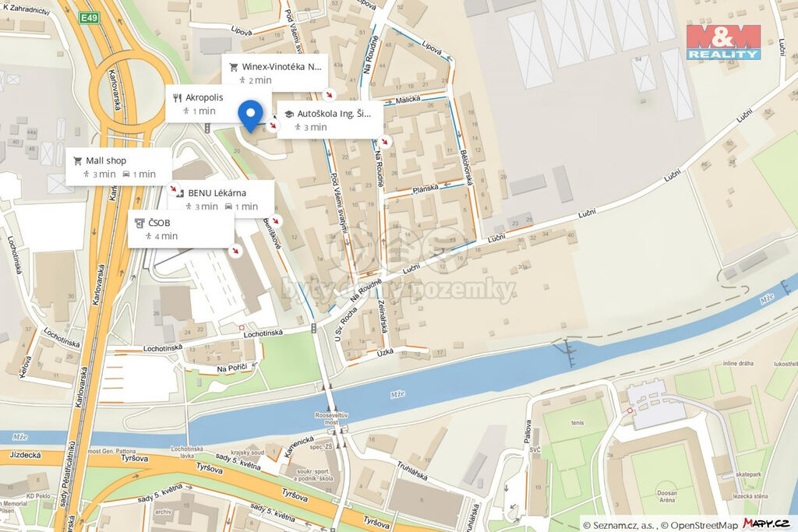Click the Autoškola graduation cap icon
Image resolution: width=798 pixels, height=532 pixels.
[289, 114]
